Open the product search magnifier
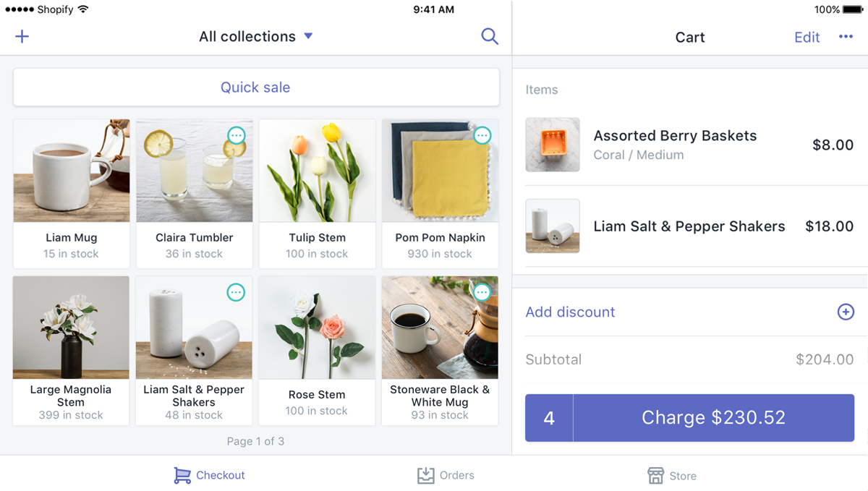 pos(490,36)
